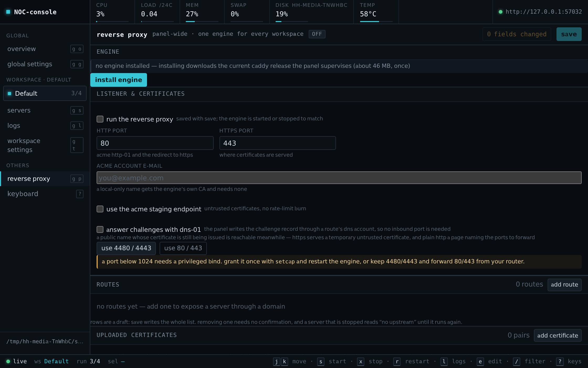588x368 pixels.
Task: Open the keyboard help entry
Action: point(45,194)
